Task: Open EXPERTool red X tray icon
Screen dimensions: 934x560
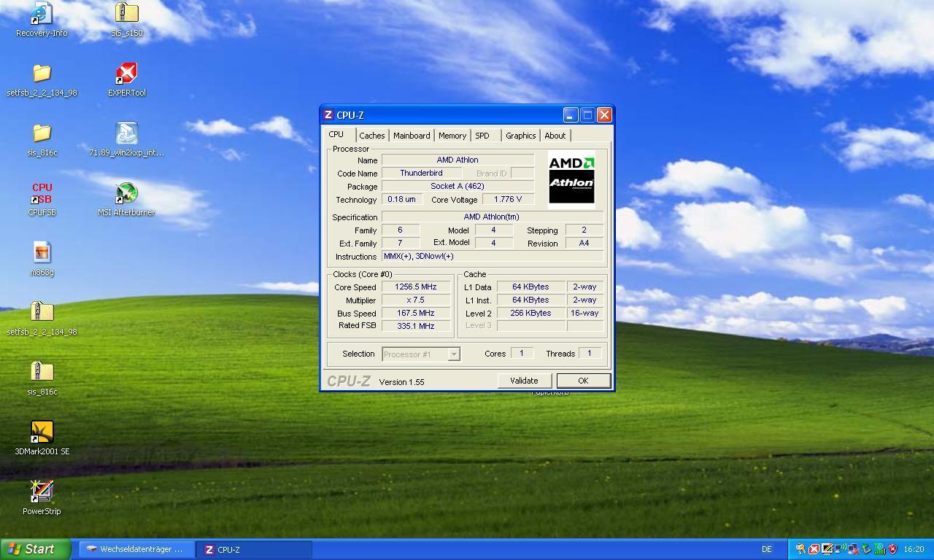Action: 814,549
